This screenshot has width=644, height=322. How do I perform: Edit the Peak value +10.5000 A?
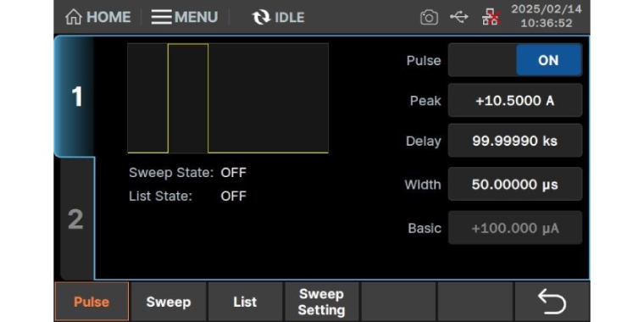(x=515, y=101)
